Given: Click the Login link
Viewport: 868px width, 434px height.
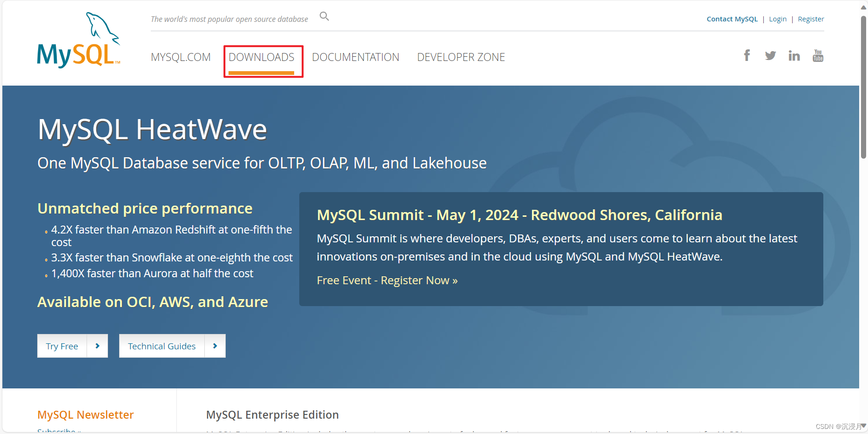Looking at the screenshot, I should tap(778, 19).
